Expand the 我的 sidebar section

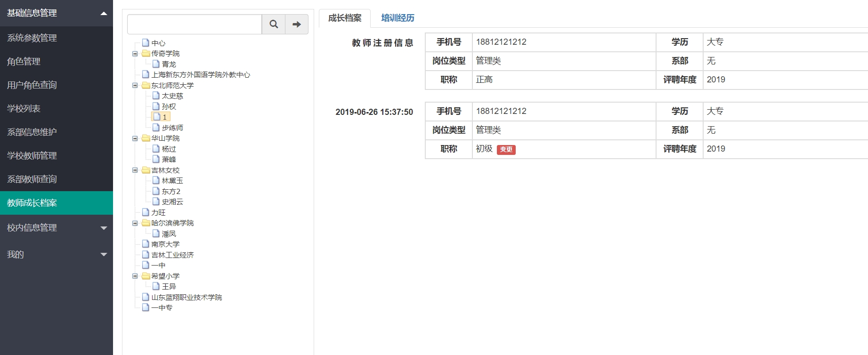pos(57,255)
